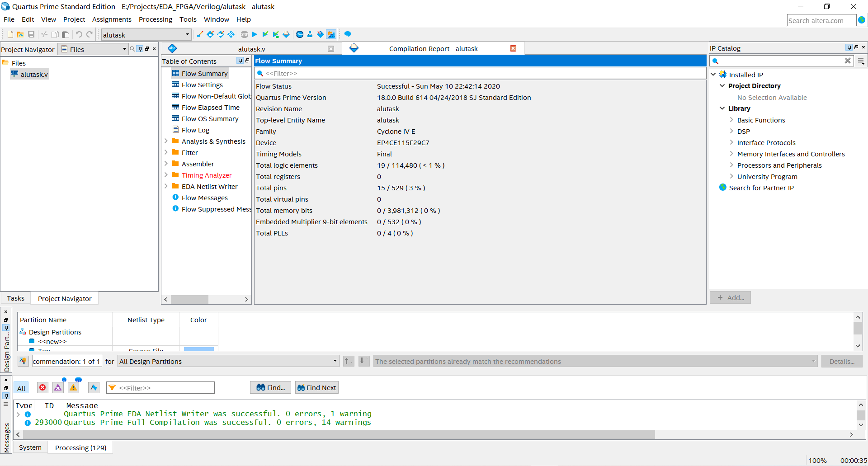Start a full compilation

pyautogui.click(x=255, y=34)
